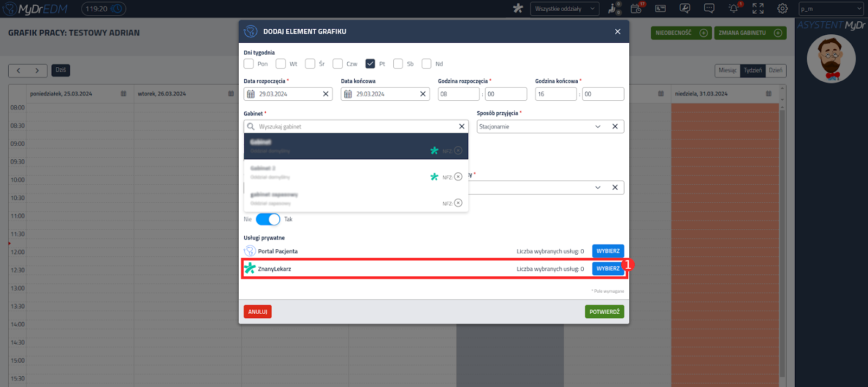This screenshot has height=387, width=868.
Task: Click Godzina rozpoczęcia minutes field
Action: pyautogui.click(x=506, y=94)
